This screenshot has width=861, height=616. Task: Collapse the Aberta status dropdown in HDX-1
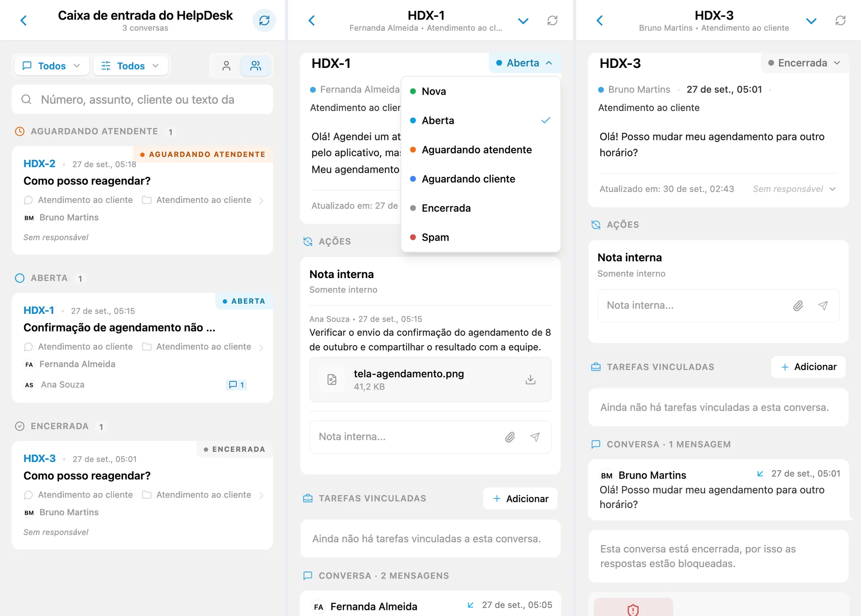click(524, 63)
